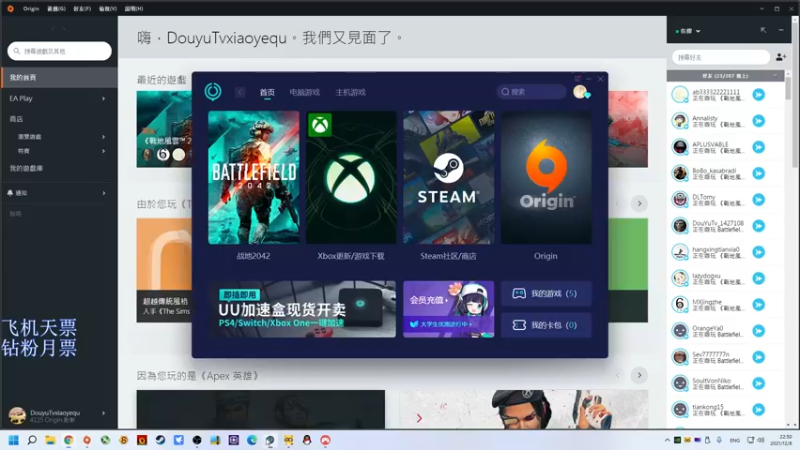This screenshot has height=450, width=800.
Task: Join game of friend hangxingtianxia0
Action: (x=759, y=252)
